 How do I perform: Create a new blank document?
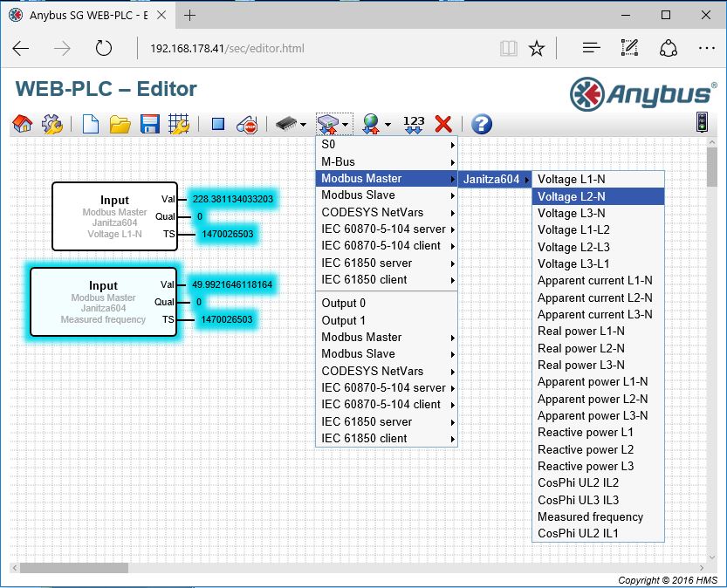tap(91, 124)
